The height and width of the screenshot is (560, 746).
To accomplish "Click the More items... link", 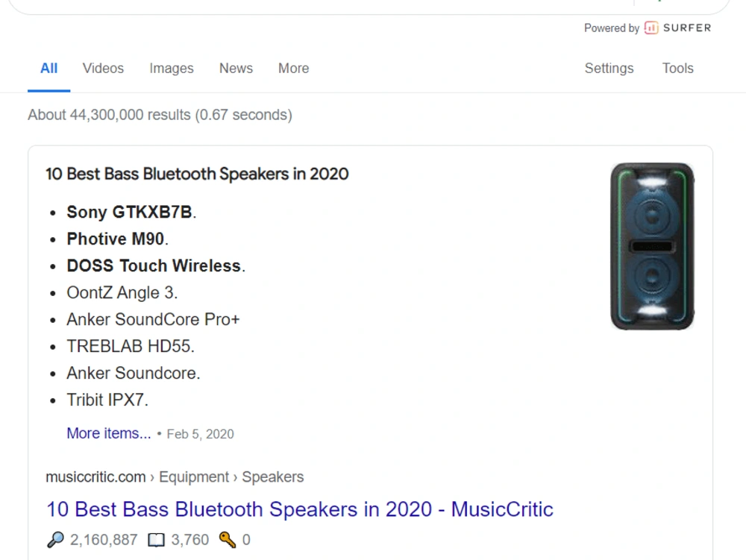I will pos(108,433).
